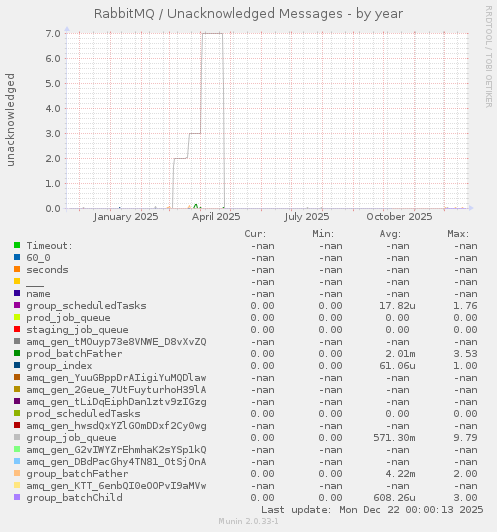Click the 'amq_gen_YuuGBppDrAIigiYuMQDlaw' legend label
497x532 pixels.
tap(116, 378)
